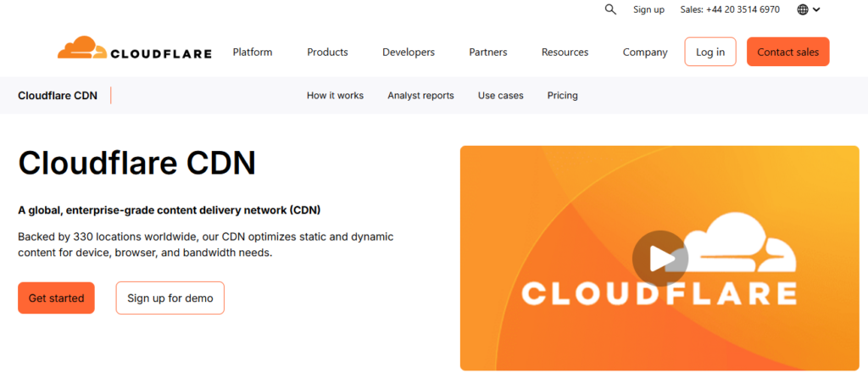Open the Developers menu
868x384 pixels.
(409, 52)
